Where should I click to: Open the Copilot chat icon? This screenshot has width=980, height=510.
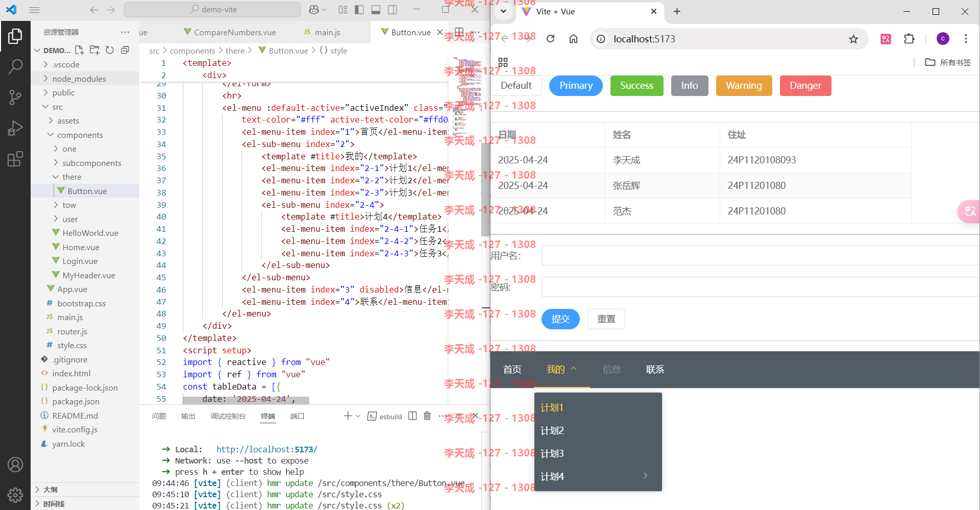314,10
